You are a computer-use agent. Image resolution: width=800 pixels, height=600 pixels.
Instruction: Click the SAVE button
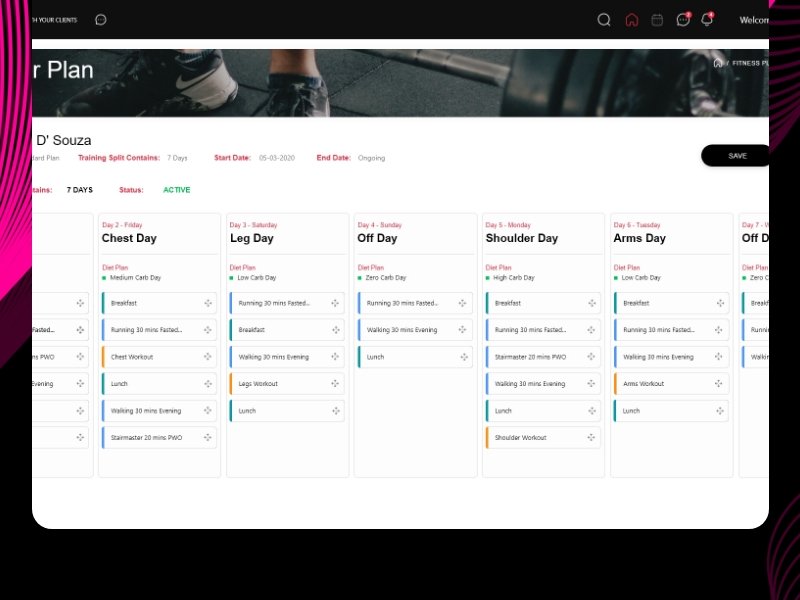(737, 156)
